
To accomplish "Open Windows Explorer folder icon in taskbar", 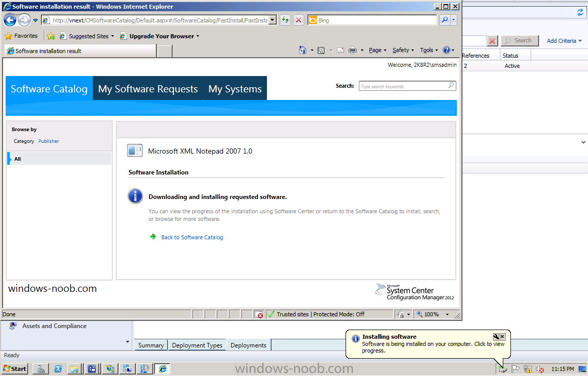I will (74, 369).
